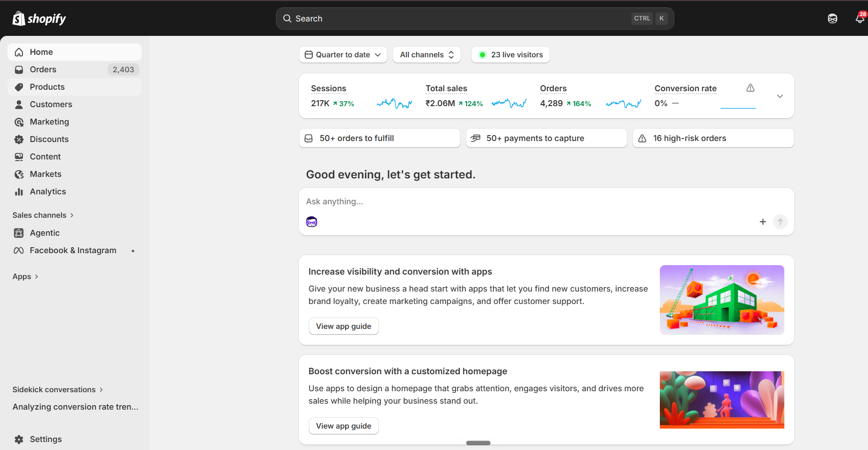The image size is (868, 450).
Task: Click the 23 live visitors button
Action: tap(510, 55)
